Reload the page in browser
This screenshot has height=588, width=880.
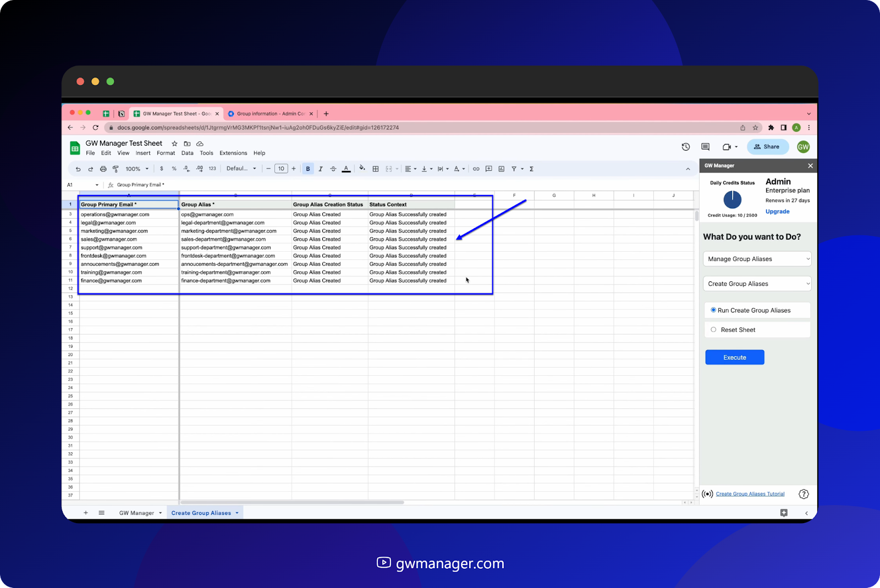(x=96, y=127)
